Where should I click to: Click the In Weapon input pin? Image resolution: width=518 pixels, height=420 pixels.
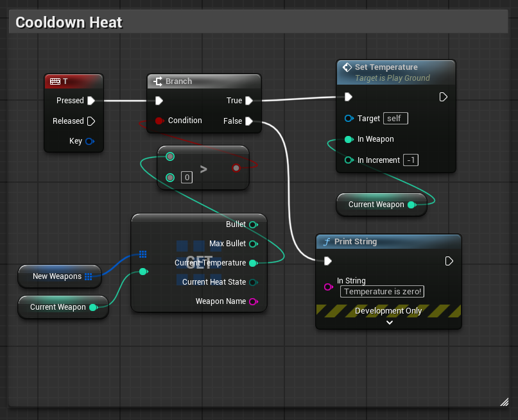pyautogui.click(x=349, y=139)
